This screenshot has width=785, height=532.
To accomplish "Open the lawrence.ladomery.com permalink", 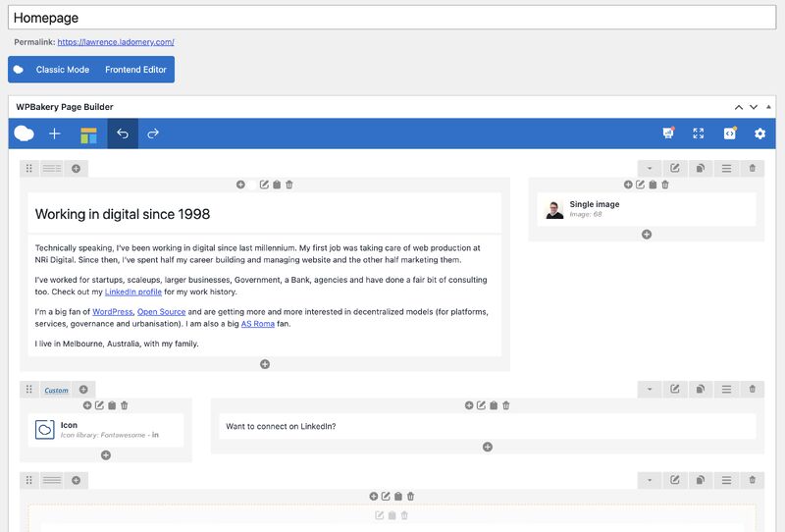I will point(116,42).
